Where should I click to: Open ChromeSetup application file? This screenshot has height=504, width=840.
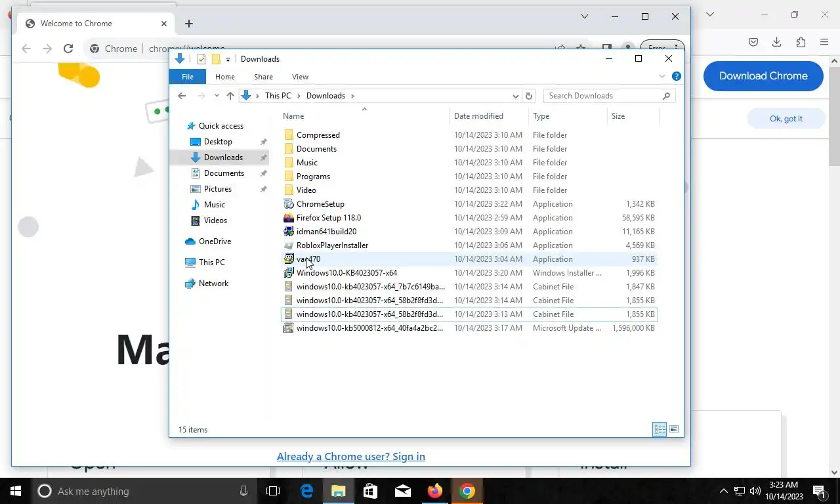coord(320,204)
